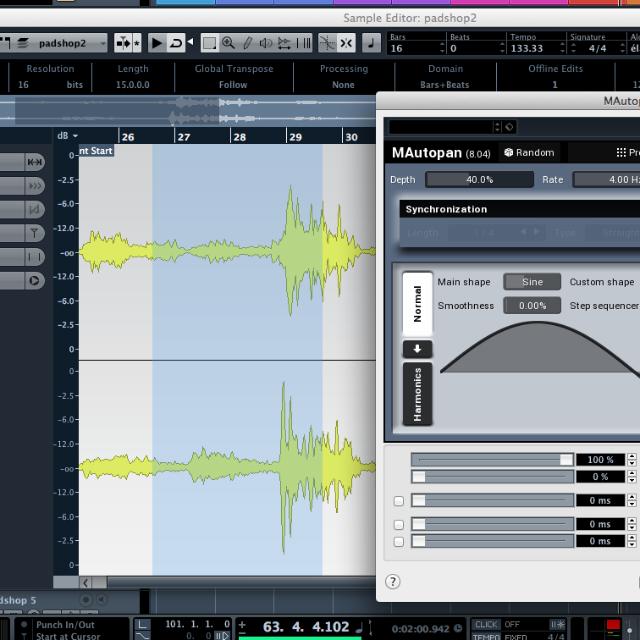Toggle audition loop button
Screen dimensions: 640x640
[x=176, y=43]
